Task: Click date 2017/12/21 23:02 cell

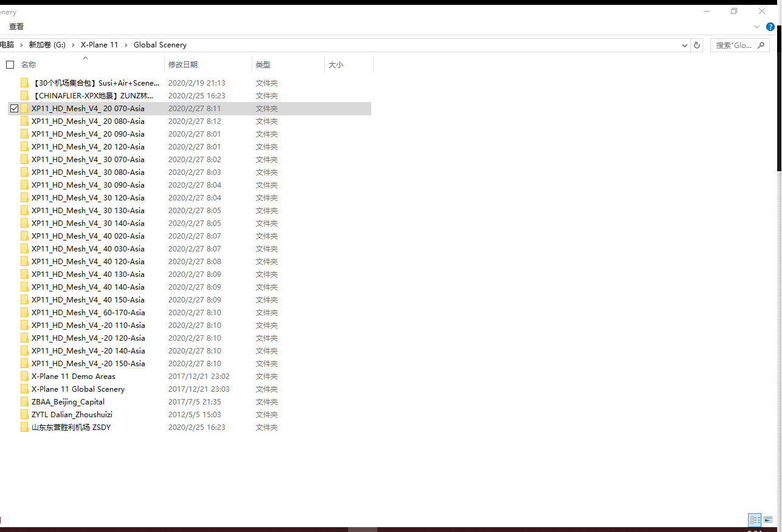Action: click(199, 376)
